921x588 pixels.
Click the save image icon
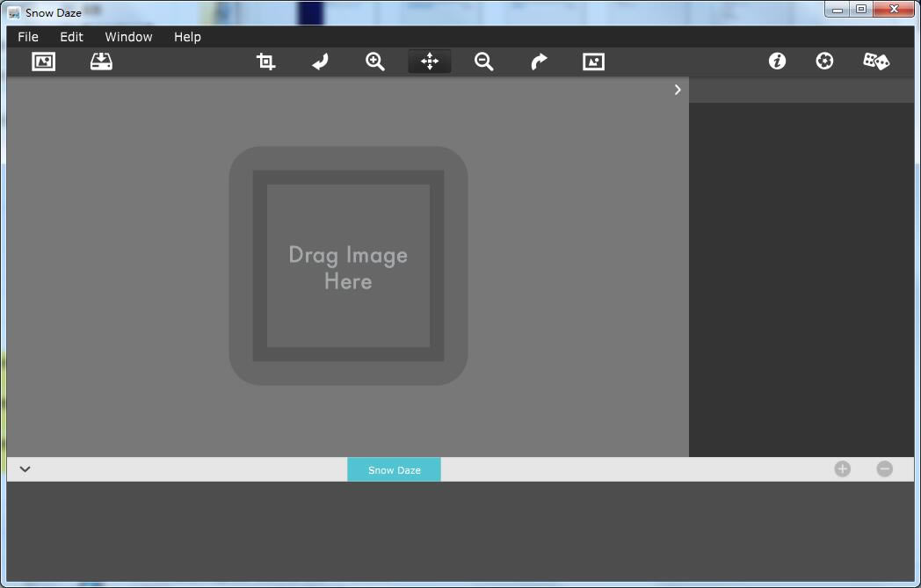click(x=101, y=62)
